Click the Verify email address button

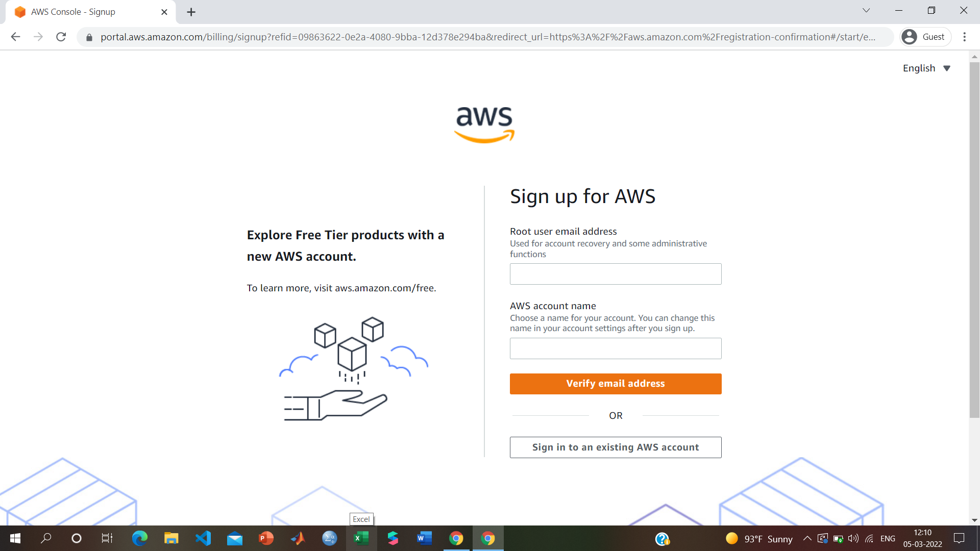[x=615, y=384]
